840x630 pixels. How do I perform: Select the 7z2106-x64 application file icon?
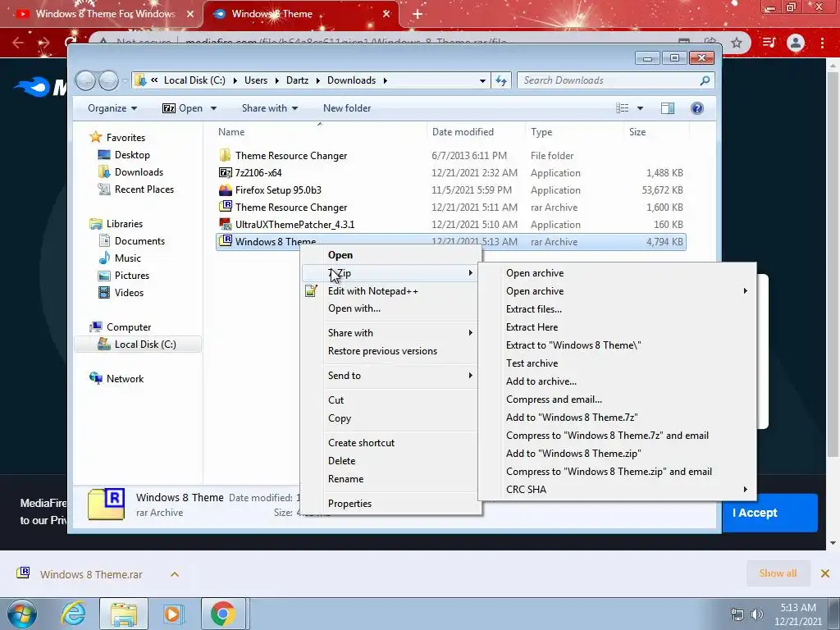tap(225, 172)
